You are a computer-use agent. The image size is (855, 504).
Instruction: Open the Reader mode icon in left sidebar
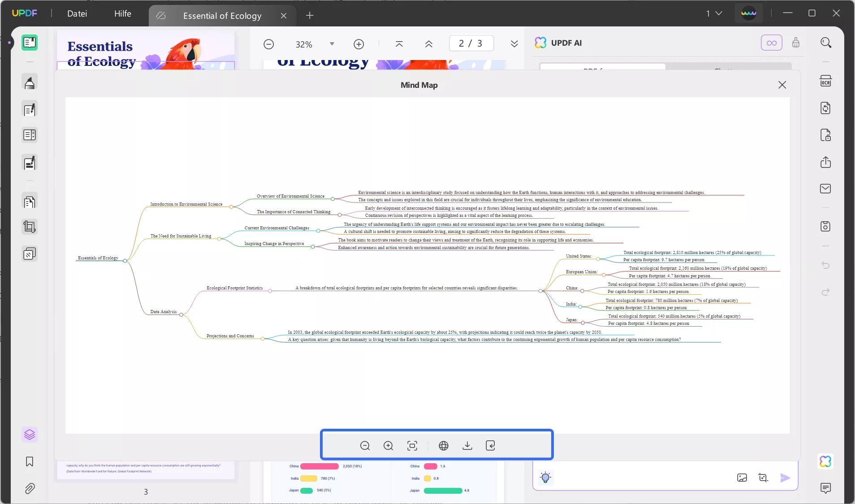tap(30, 43)
